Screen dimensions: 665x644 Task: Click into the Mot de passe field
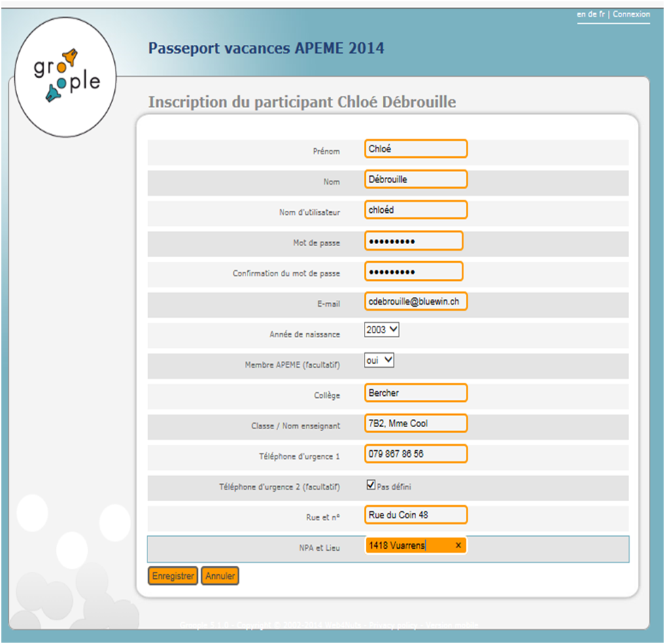[x=413, y=241]
